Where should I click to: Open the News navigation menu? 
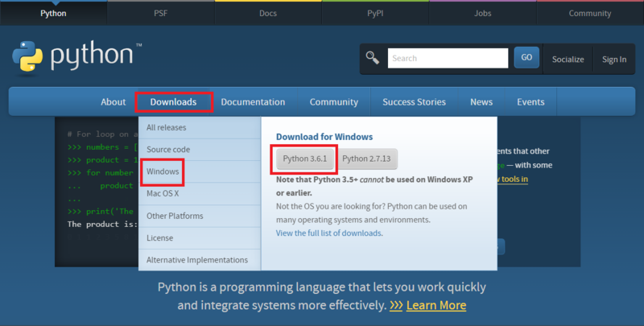pyautogui.click(x=481, y=101)
